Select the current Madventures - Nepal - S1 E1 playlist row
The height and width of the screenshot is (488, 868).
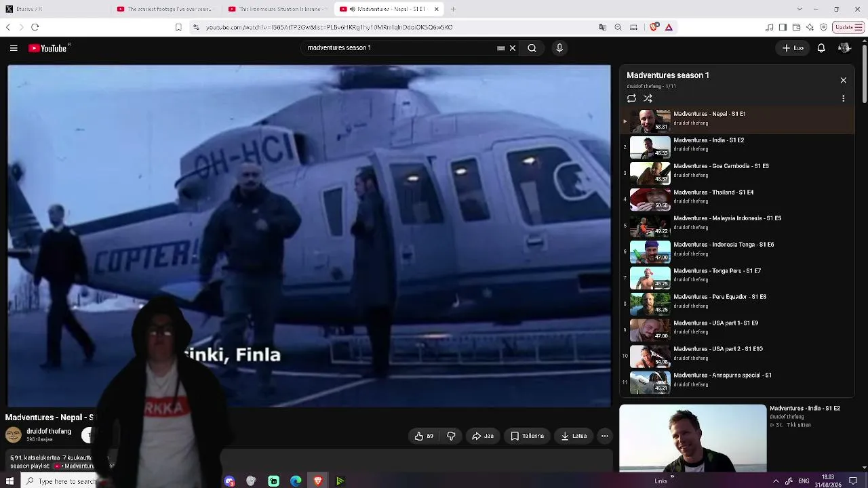pos(738,121)
